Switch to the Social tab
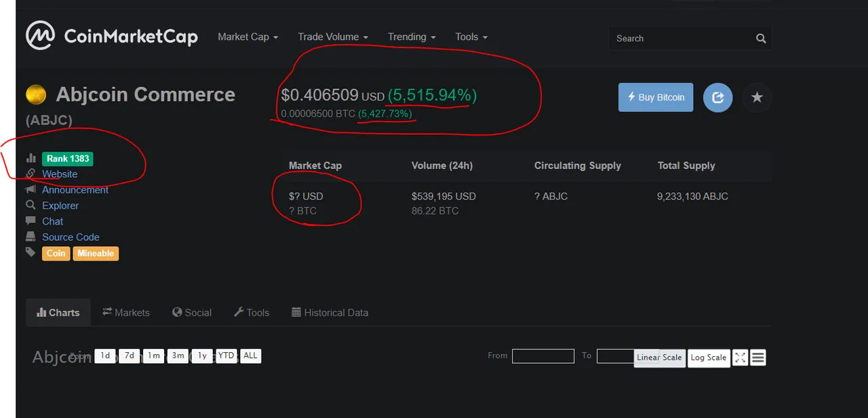Image resolution: width=868 pixels, height=418 pixels. pos(192,313)
